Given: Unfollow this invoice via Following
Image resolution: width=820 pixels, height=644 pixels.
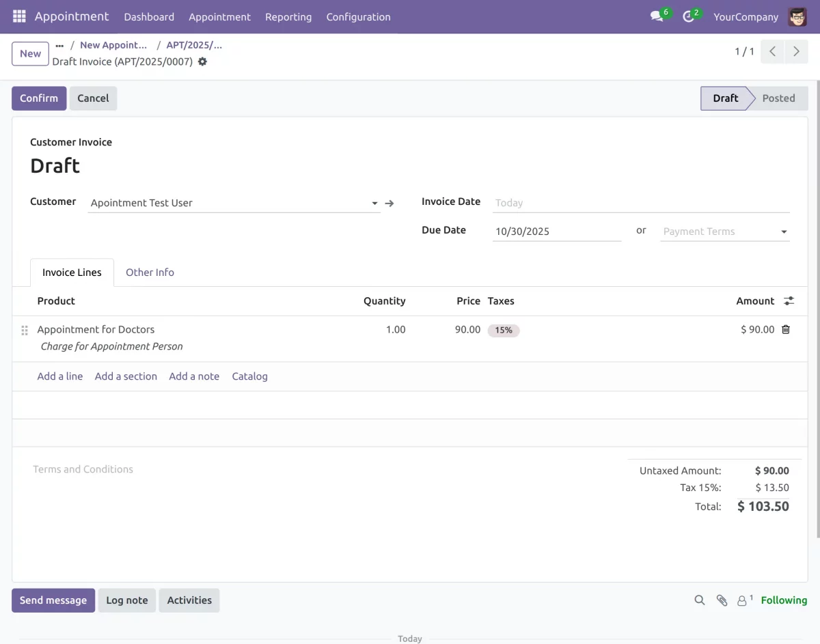Looking at the screenshot, I should click(783, 600).
